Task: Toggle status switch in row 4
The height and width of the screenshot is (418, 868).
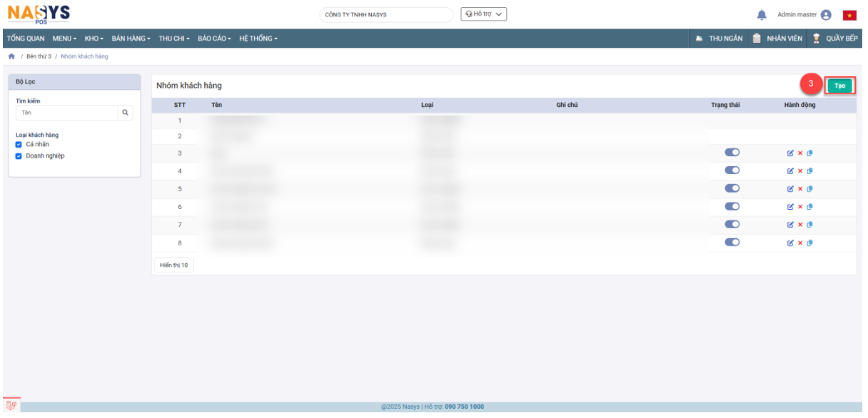Action: point(732,170)
